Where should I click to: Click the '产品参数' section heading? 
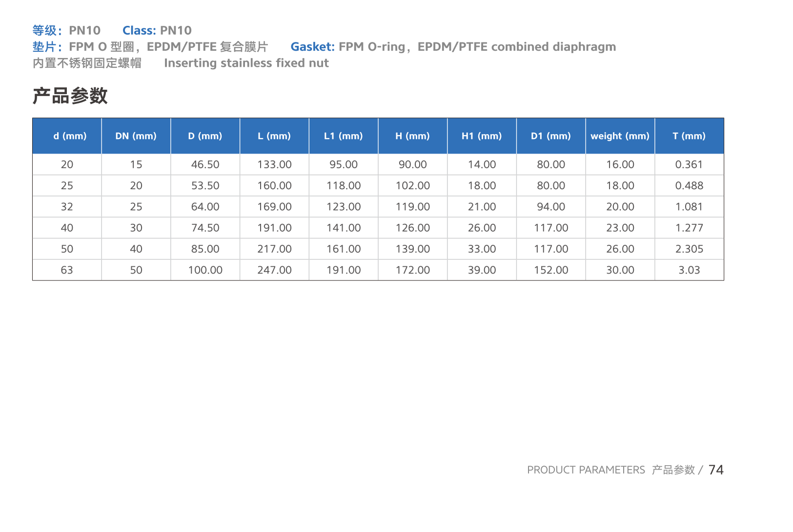point(70,96)
